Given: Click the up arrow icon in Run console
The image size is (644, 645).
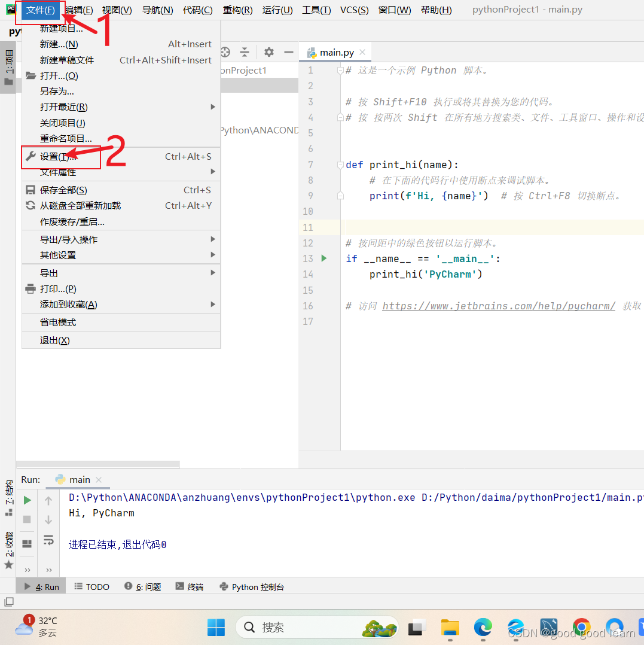Looking at the screenshot, I should click(48, 500).
